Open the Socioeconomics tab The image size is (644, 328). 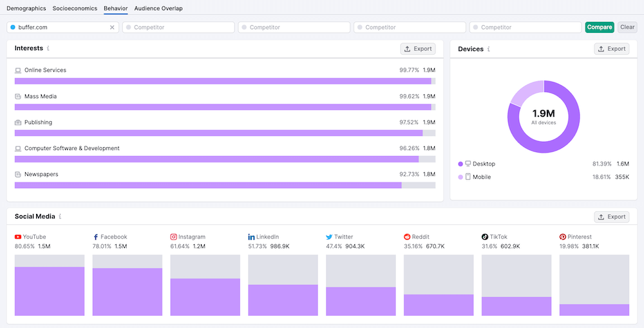[75, 8]
